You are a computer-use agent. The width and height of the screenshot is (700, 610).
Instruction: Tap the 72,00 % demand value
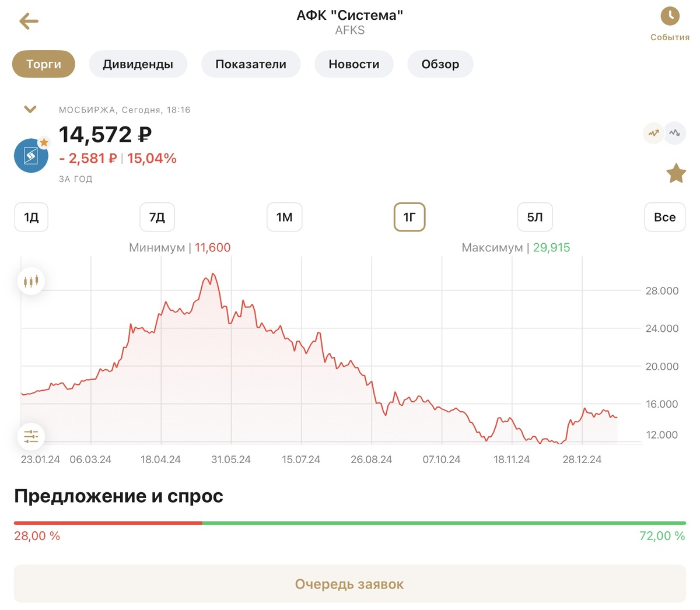(x=663, y=536)
